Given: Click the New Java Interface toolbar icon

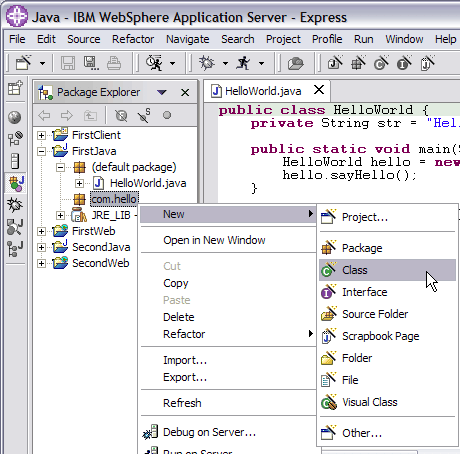Looking at the screenshot, I should pos(404,63).
